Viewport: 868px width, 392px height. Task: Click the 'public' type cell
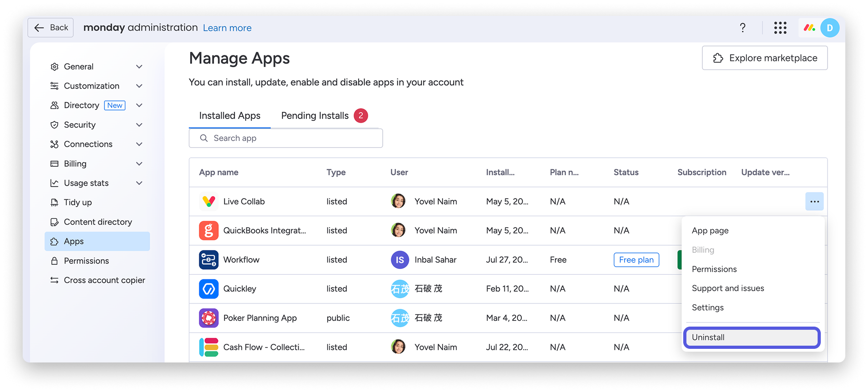pyautogui.click(x=338, y=318)
